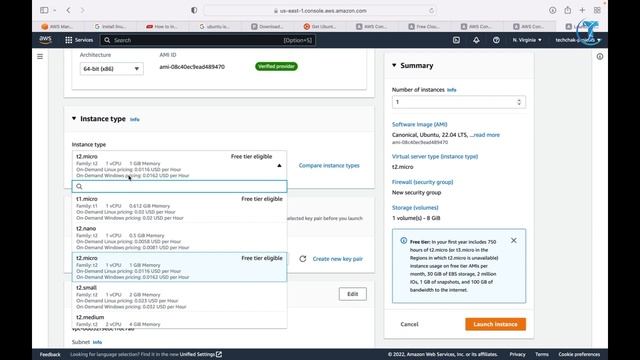640x360 pixels.
Task: Open Safari share icon
Action: (567, 10)
